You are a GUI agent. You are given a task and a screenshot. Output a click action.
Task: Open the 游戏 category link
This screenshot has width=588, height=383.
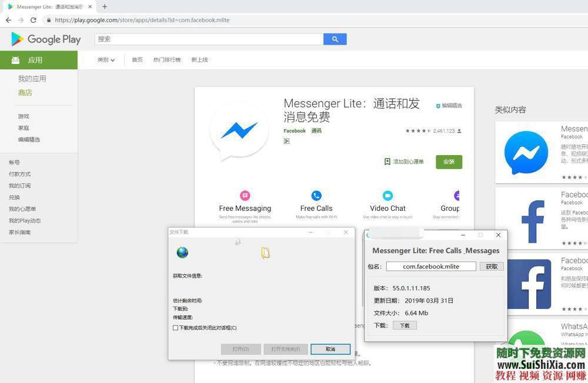(x=24, y=116)
